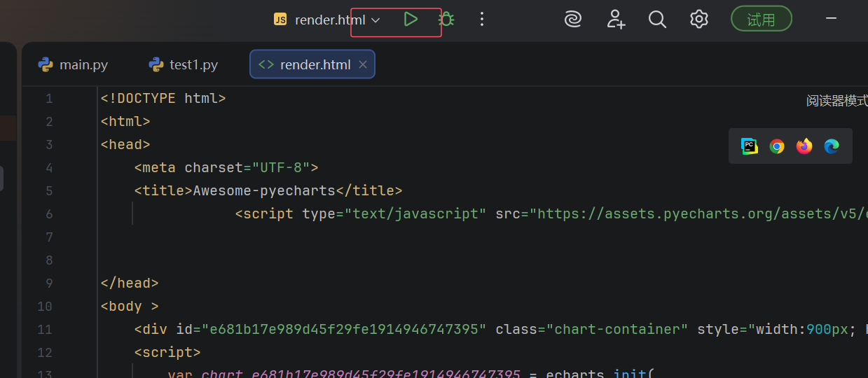The height and width of the screenshot is (378, 868).
Task: Click the meta charset="UTF-8" line
Action: pos(226,168)
